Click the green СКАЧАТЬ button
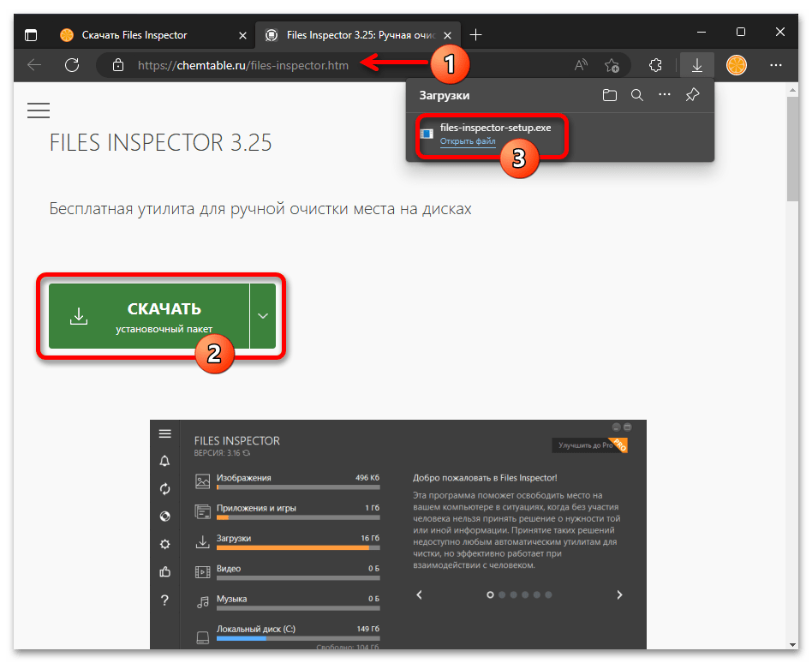Viewport: 812px width, 663px height. [149, 316]
